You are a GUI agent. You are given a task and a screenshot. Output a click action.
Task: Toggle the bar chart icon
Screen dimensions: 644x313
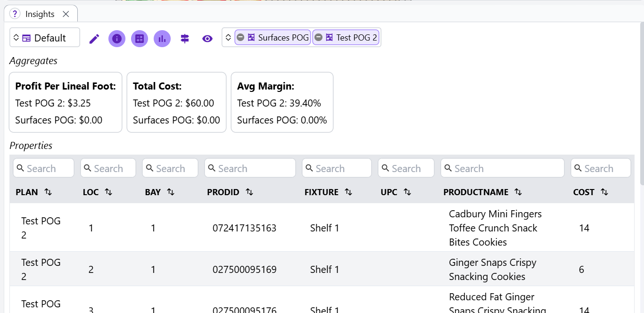[x=162, y=39]
